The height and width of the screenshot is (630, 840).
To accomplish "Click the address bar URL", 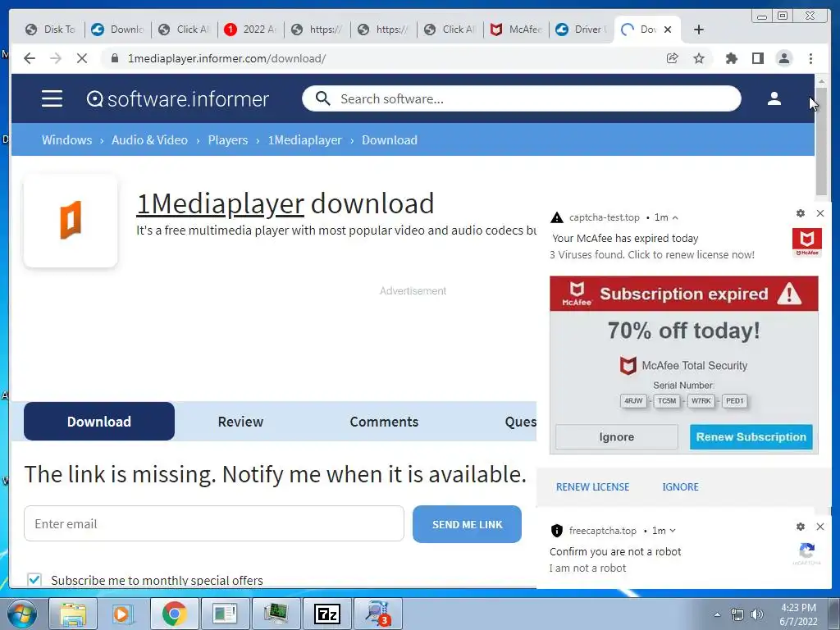I will [226, 58].
